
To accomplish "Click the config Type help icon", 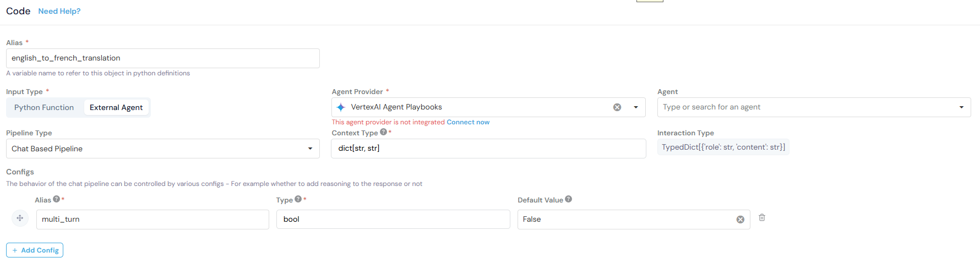I will 298,199.
